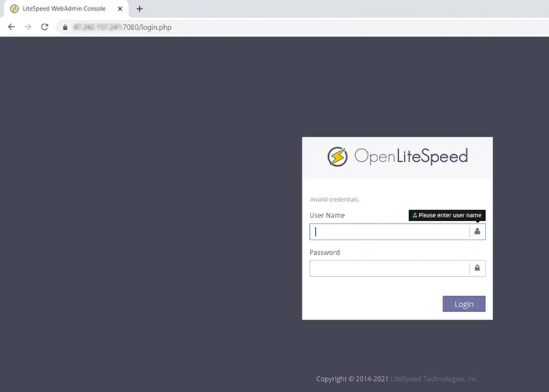Click the LiteSpeed favicon on the tab
The width and height of the screenshot is (549, 392).
(x=15, y=9)
